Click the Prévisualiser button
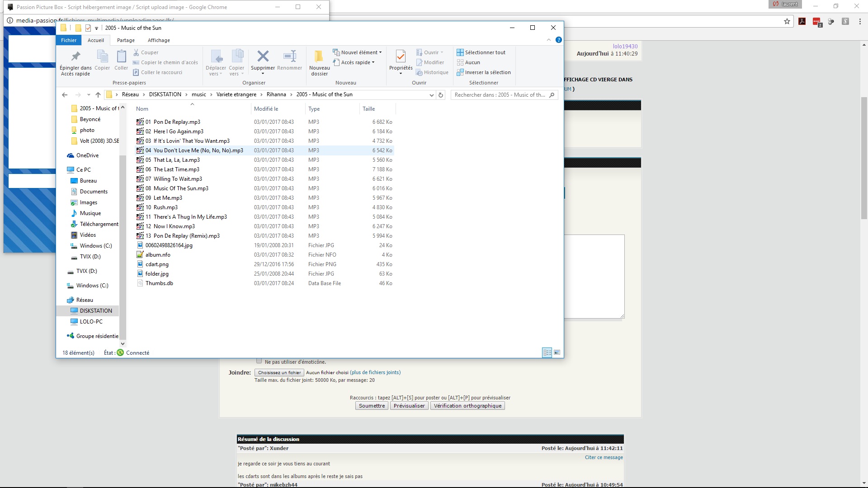Screen dimensions: 868x488 coord(409,406)
